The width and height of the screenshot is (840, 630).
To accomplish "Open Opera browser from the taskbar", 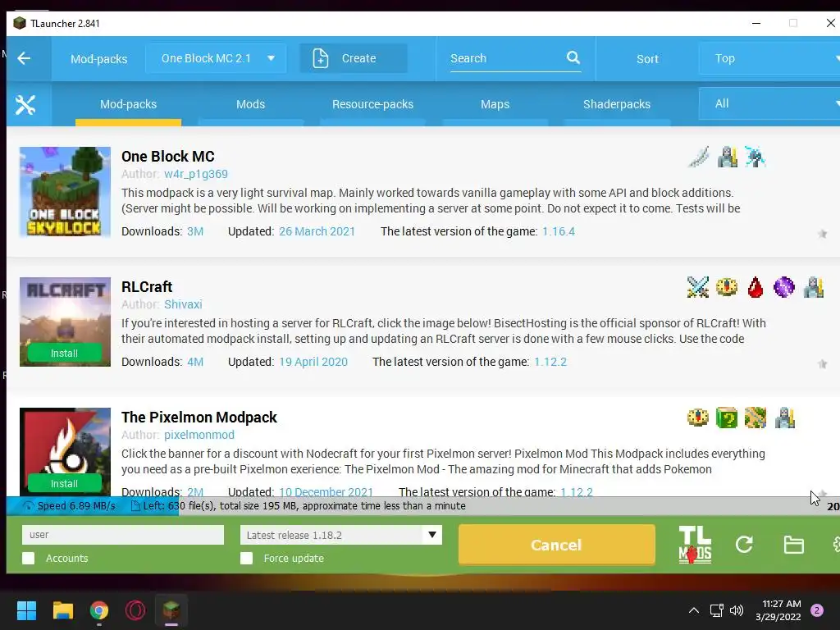I will tap(135, 610).
